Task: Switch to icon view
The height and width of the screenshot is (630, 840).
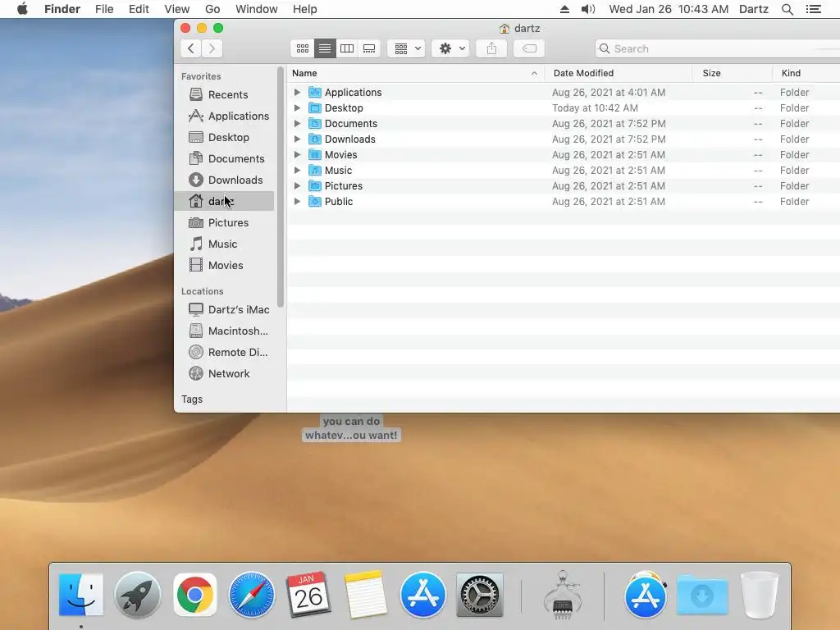Action: point(302,48)
